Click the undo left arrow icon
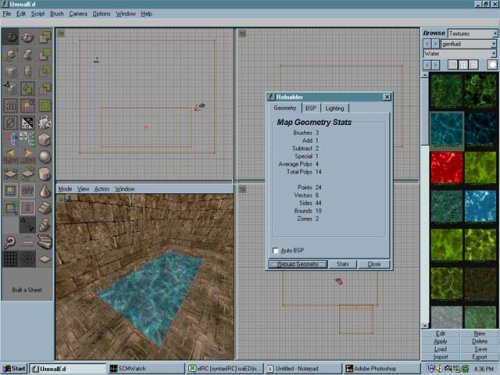The height and width of the screenshot is (375, 500). point(10,154)
